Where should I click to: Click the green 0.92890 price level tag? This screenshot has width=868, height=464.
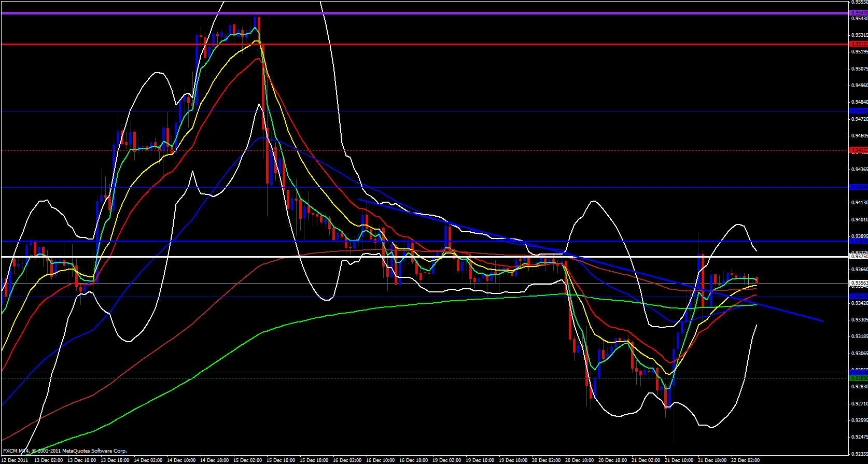click(858, 378)
